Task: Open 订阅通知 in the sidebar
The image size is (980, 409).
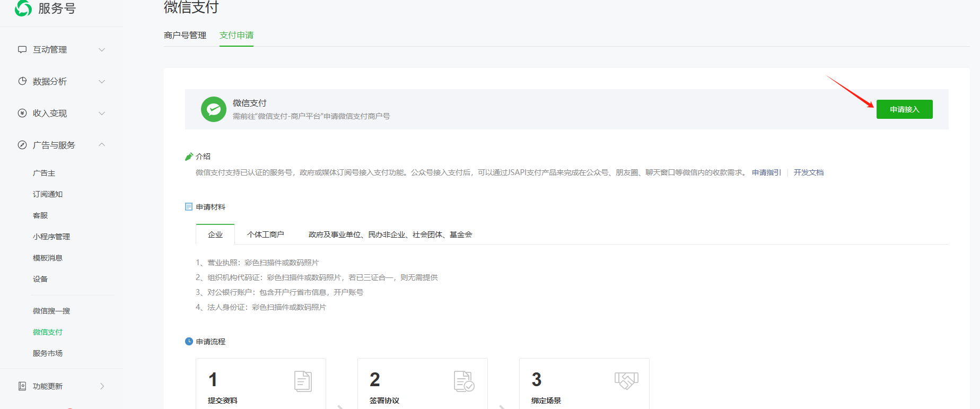Action: pyautogui.click(x=48, y=194)
